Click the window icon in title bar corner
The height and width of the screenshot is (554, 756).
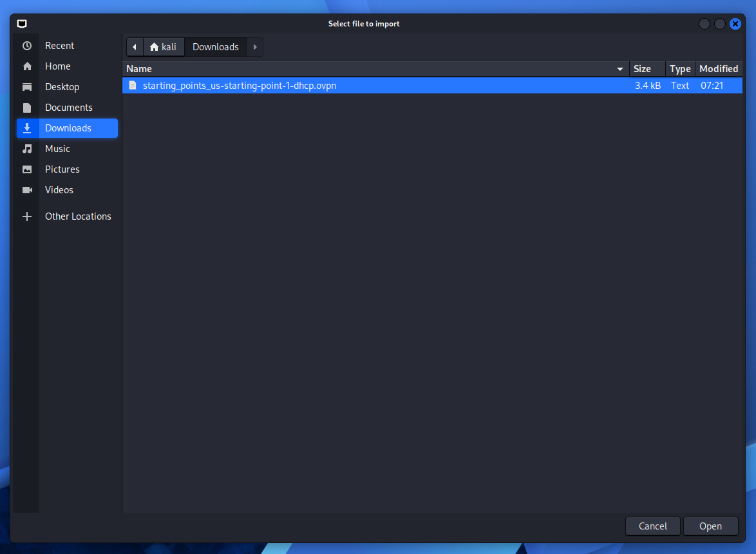click(22, 24)
